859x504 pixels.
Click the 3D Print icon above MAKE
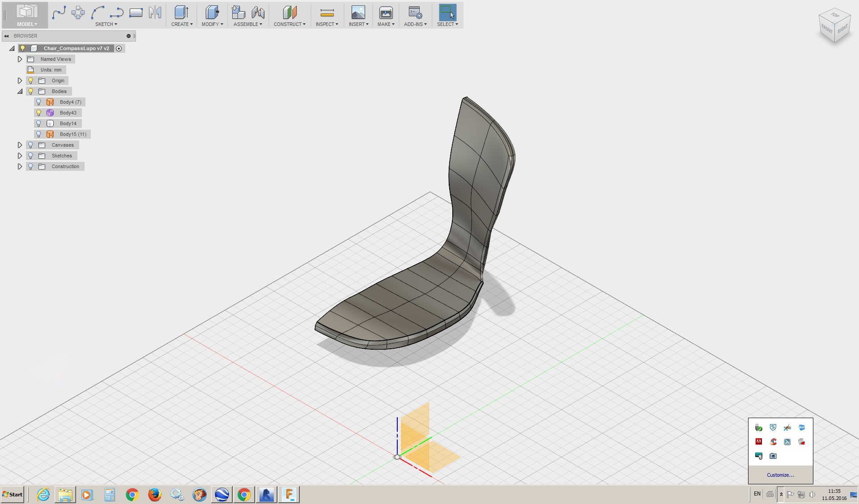(386, 13)
